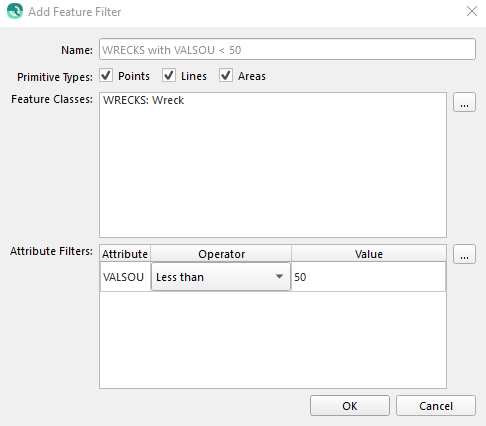486x426 pixels.
Task: Open the Less than operator dropdown
Action: [221, 277]
